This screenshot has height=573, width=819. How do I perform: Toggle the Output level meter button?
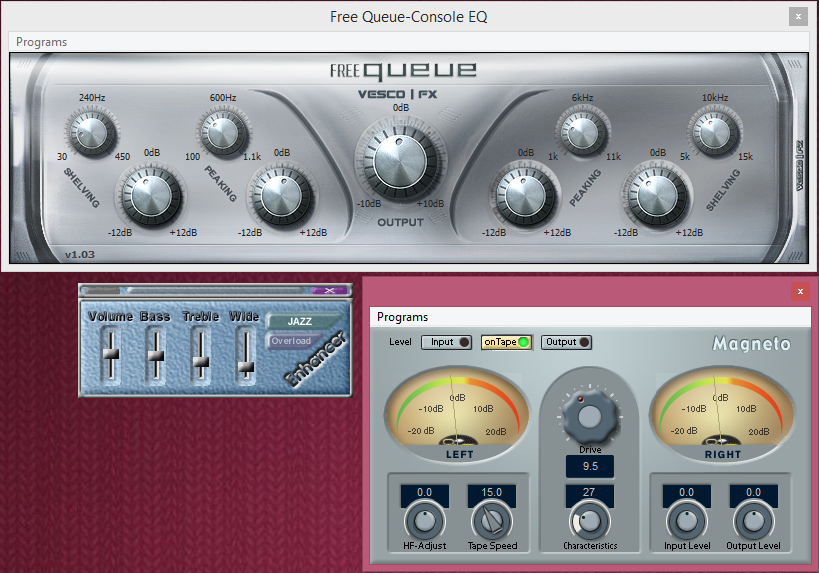[566, 342]
